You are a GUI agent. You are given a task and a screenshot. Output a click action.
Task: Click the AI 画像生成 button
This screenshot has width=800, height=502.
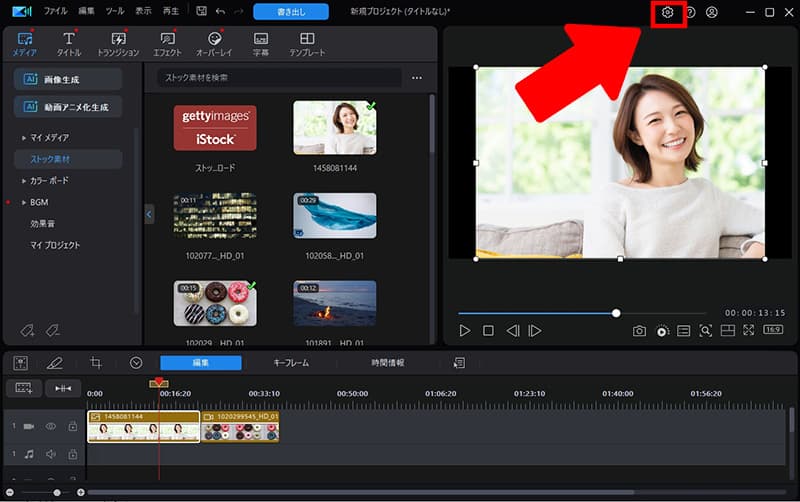click(x=68, y=79)
